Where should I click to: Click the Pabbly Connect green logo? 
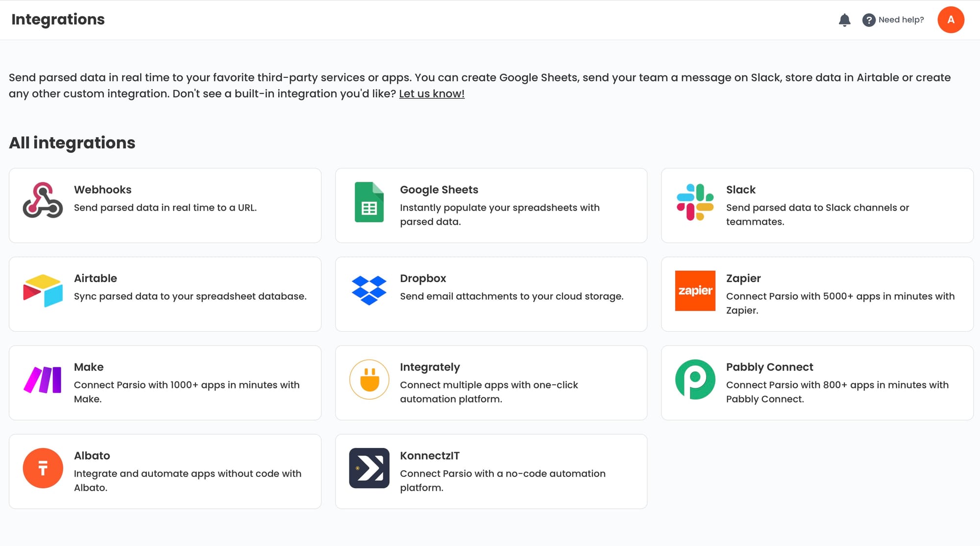click(x=695, y=380)
